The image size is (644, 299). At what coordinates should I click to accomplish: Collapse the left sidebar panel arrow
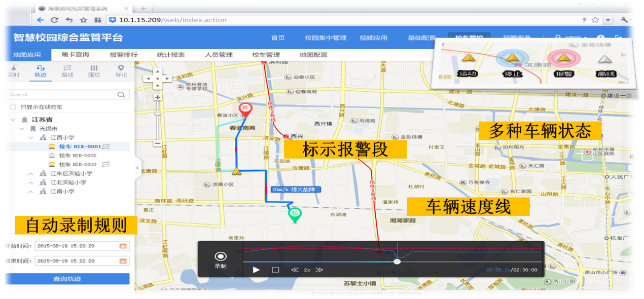pos(137,168)
